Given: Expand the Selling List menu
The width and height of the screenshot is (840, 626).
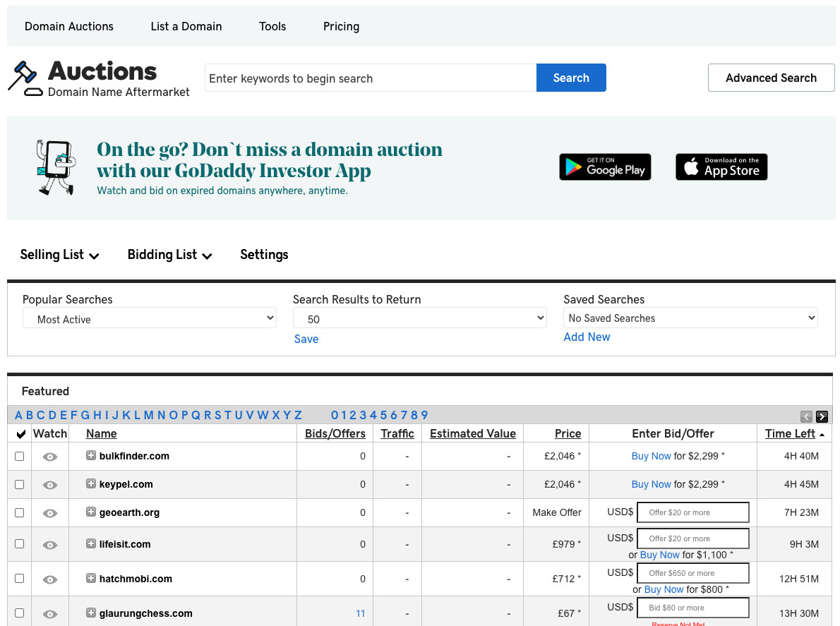Looking at the screenshot, I should pos(59,255).
